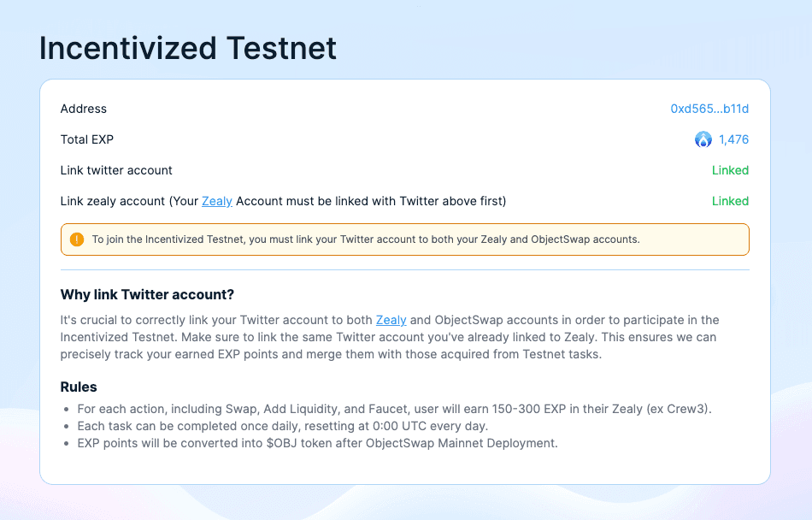Screen dimensions: 812x520
Task: Open wallet address 0xd565...b11d link
Action: point(709,109)
